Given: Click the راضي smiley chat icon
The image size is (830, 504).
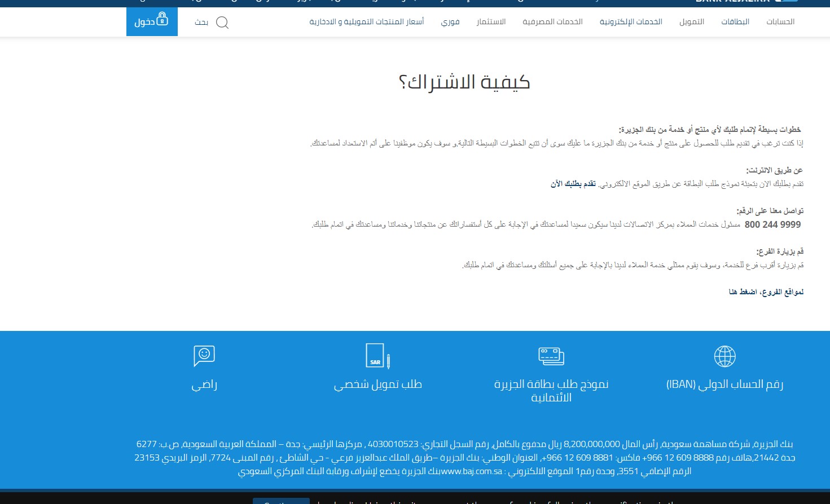Looking at the screenshot, I should click(x=204, y=356).
